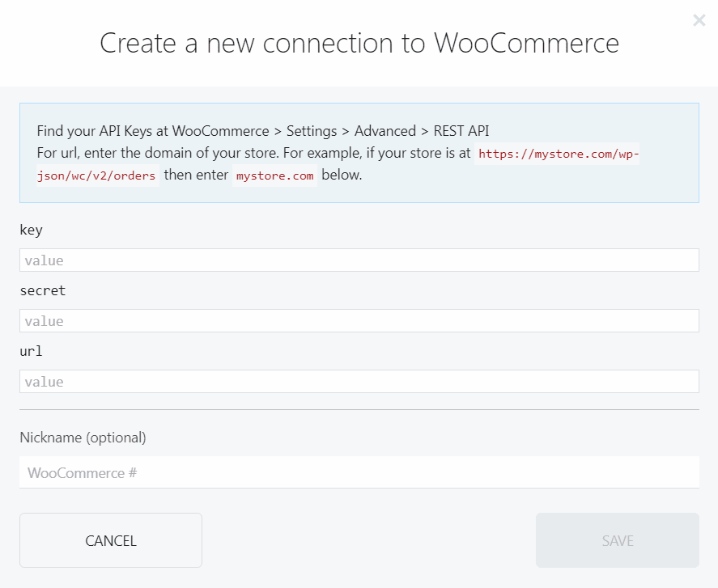
Task: Click the mystore.com example code text
Action: point(274,176)
